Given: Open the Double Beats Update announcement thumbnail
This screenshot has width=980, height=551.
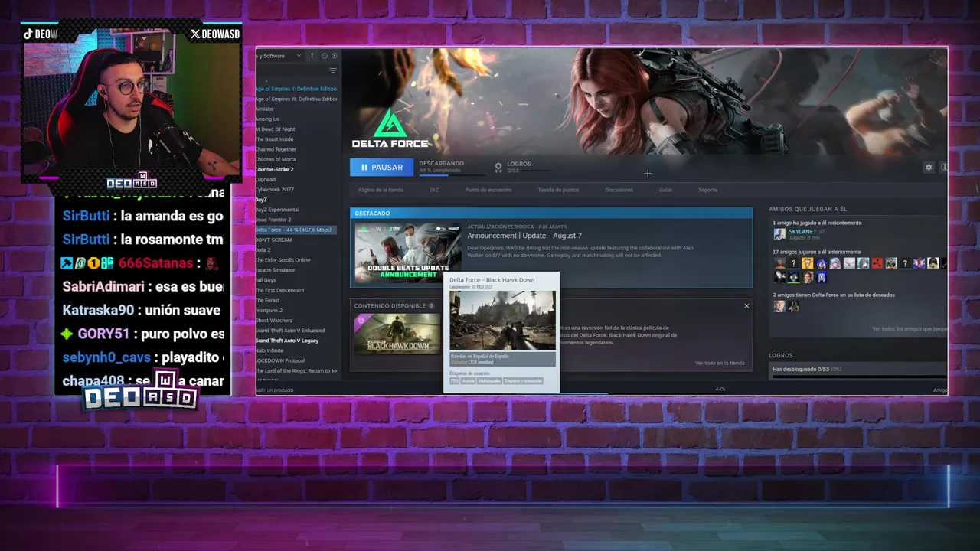Looking at the screenshot, I should [x=407, y=253].
